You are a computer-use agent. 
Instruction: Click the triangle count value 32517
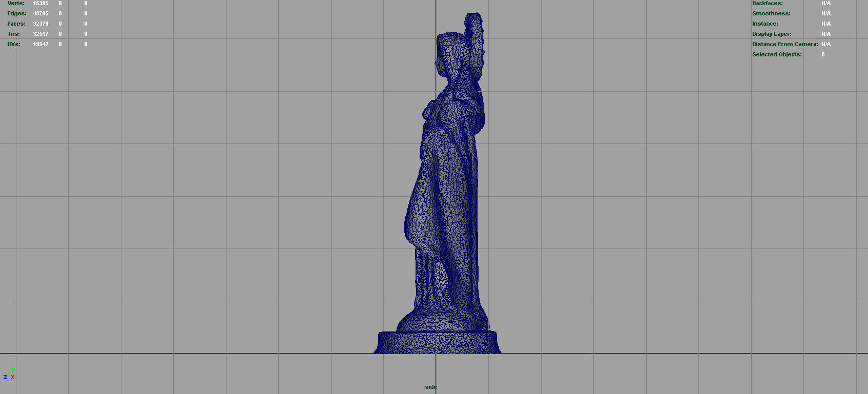tap(40, 34)
